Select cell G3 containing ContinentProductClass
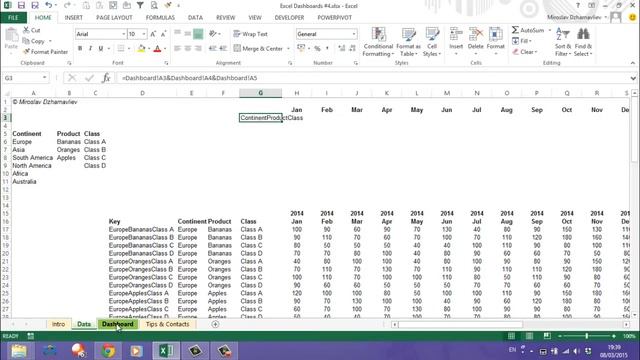640x360 pixels. pyautogui.click(x=260, y=118)
